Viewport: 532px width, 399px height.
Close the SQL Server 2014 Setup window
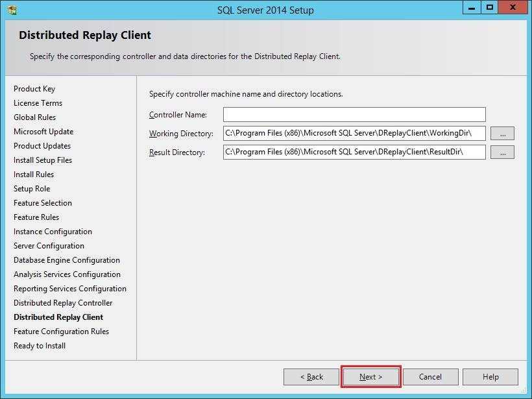pyautogui.click(x=513, y=8)
